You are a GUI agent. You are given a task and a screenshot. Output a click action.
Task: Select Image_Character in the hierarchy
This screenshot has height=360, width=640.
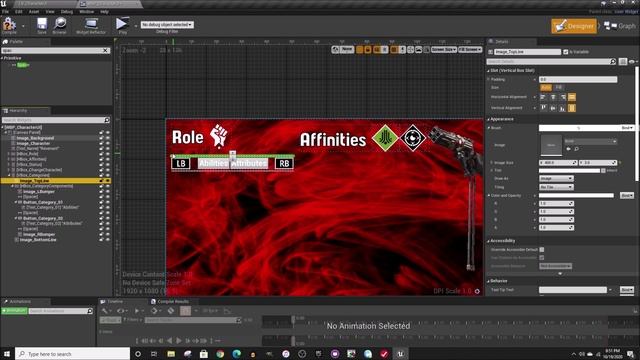(x=33, y=143)
